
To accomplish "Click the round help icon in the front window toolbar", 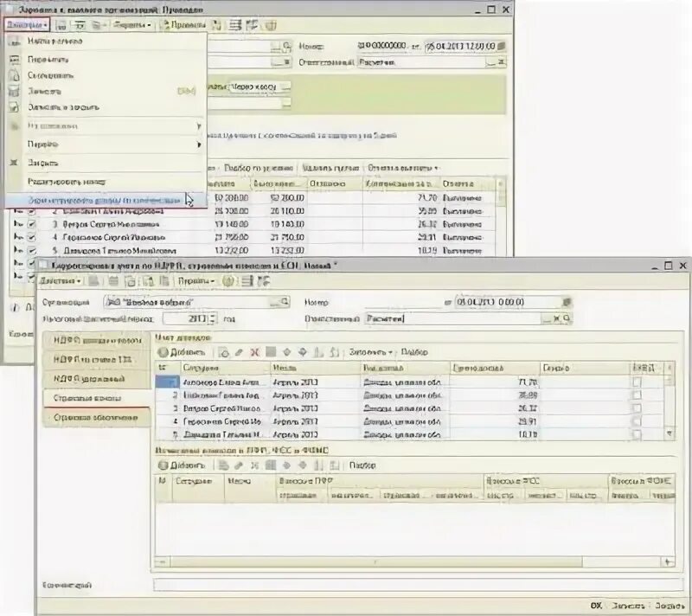I will (x=228, y=281).
